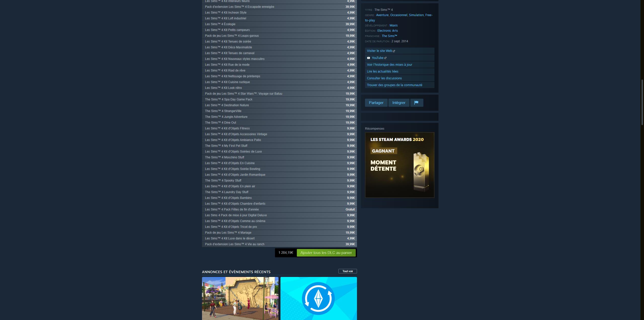
Task: Click the flag icon to report this game
Action: 417,102
